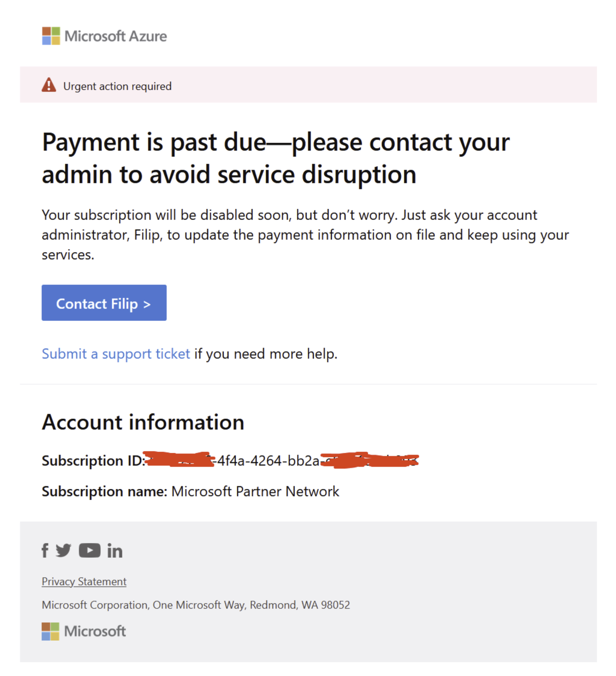Click the urgent warning triangle icon
The image size is (616, 676).
tap(48, 85)
